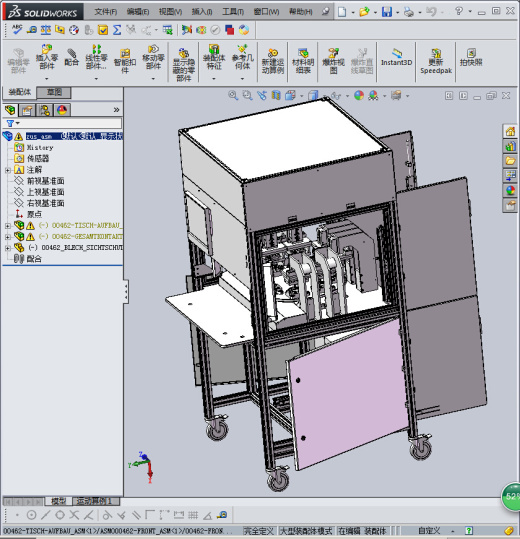Open the 工具(T) Tools menu
Viewport: 520px width, 539px height.
(x=233, y=12)
